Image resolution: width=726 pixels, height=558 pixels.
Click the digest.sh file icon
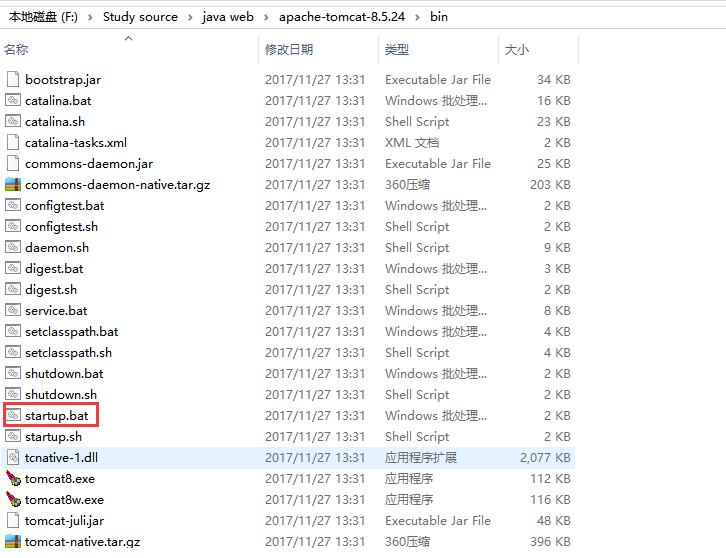(13, 289)
